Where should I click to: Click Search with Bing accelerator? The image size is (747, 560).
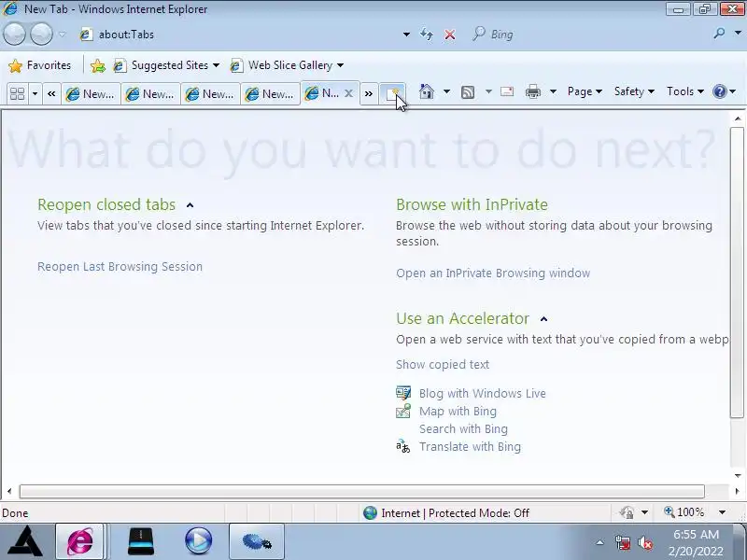coord(463,429)
